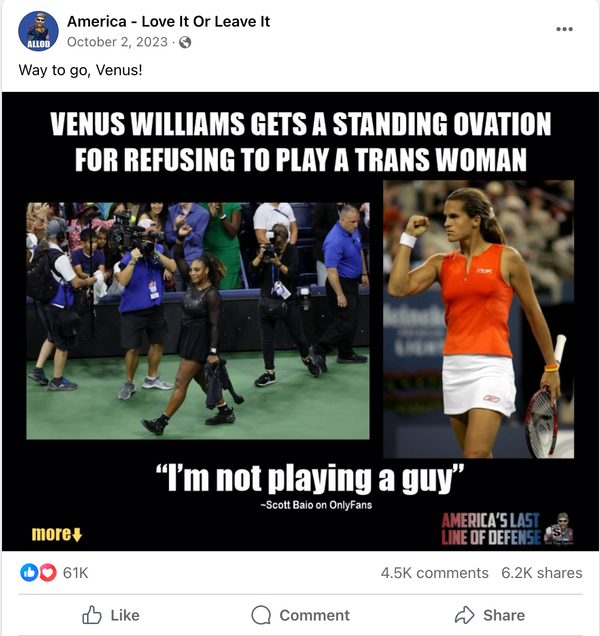Click the red heart reaction icon

pos(47,572)
